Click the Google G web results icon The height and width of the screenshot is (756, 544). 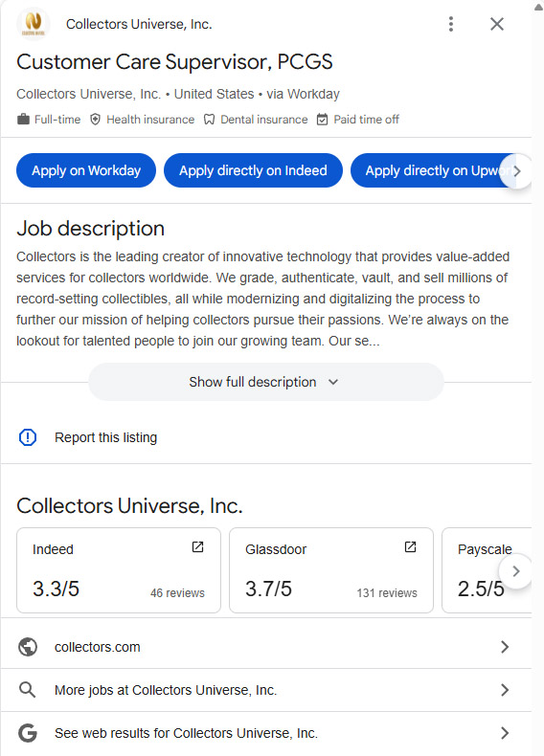(x=28, y=733)
